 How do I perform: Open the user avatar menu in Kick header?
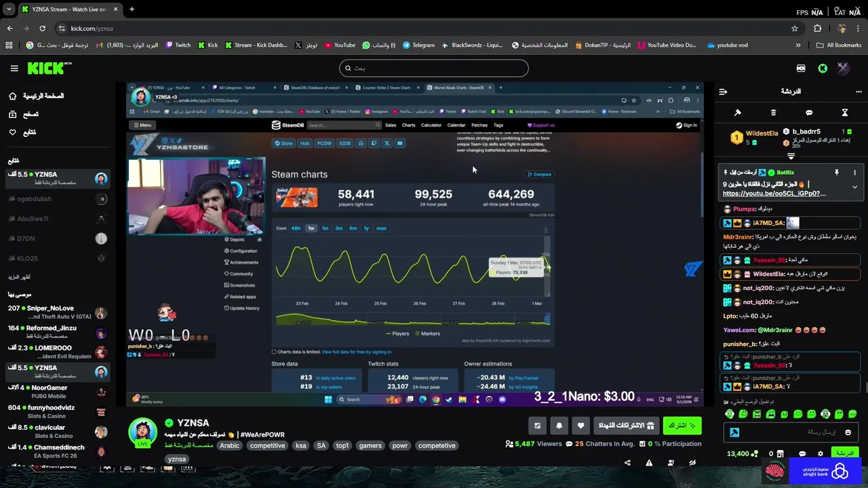coord(843,68)
